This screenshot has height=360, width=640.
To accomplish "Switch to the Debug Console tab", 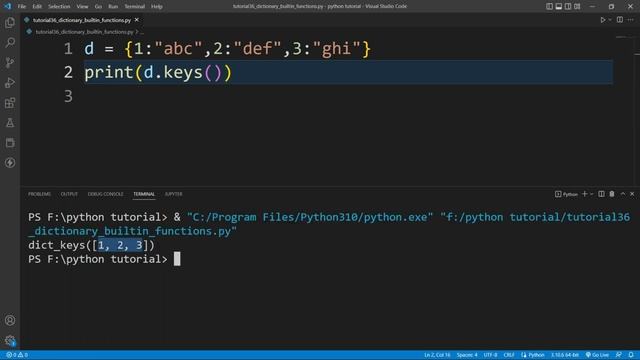I will coord(105,194).
